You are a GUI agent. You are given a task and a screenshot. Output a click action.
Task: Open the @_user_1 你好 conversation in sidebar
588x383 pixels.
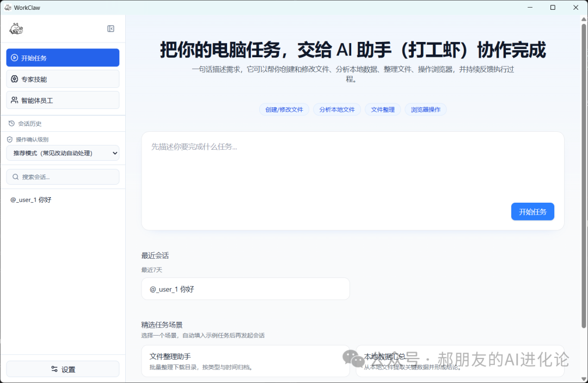tap(31, 200)
